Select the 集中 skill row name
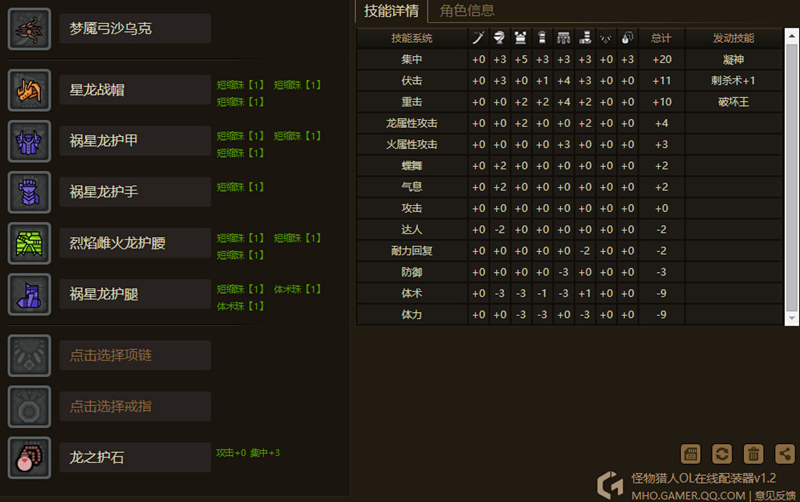This screenshot has width=800, height=502. pos(412,60)
